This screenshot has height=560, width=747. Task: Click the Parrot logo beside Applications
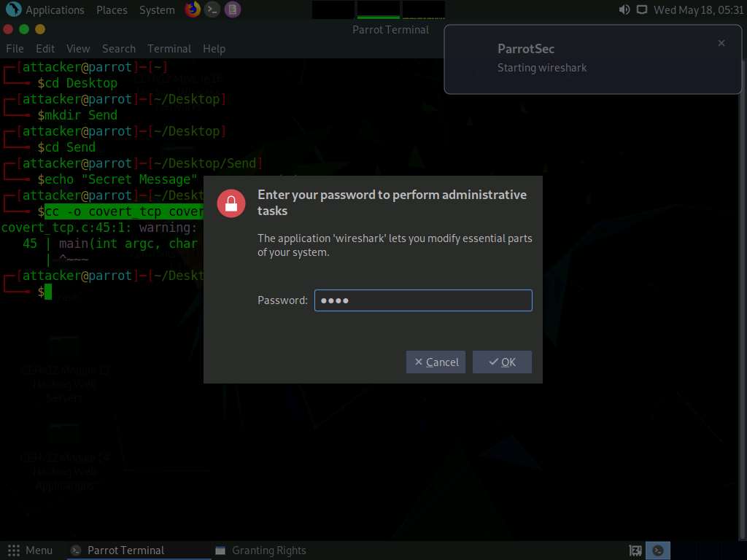[x=13, y=9]
